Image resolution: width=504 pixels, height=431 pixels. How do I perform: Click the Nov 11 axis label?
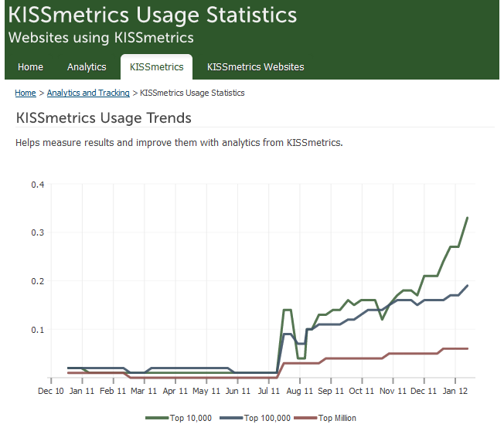(393, 391)
